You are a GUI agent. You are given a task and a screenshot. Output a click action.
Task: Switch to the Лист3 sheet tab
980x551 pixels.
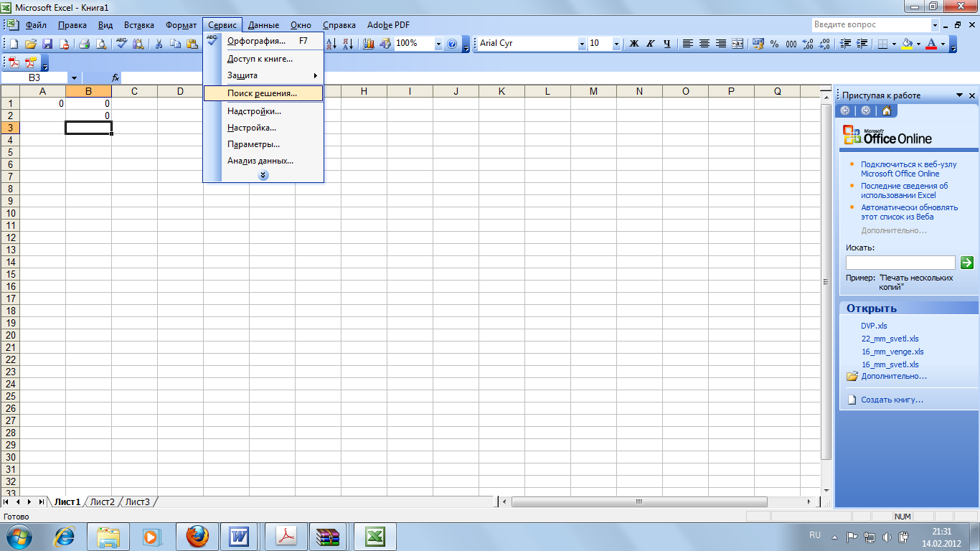click(x=137, y=501)
